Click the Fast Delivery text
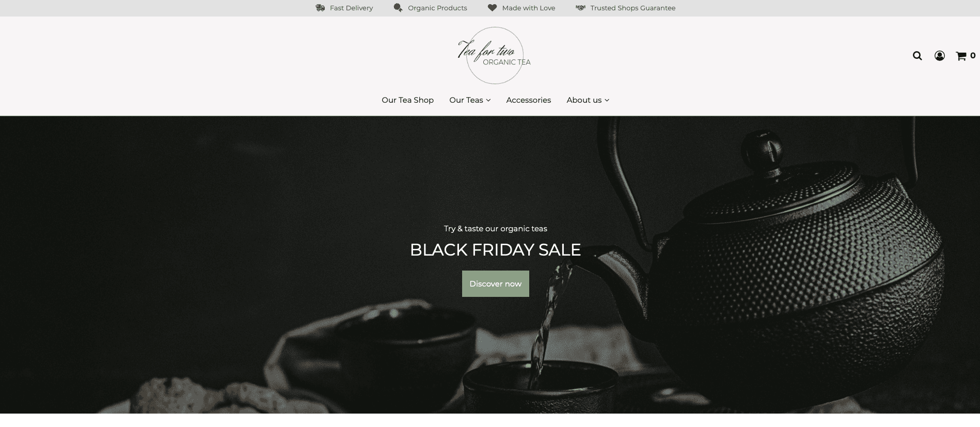Viewport: 980px width, 427px height. coord(351,8)
